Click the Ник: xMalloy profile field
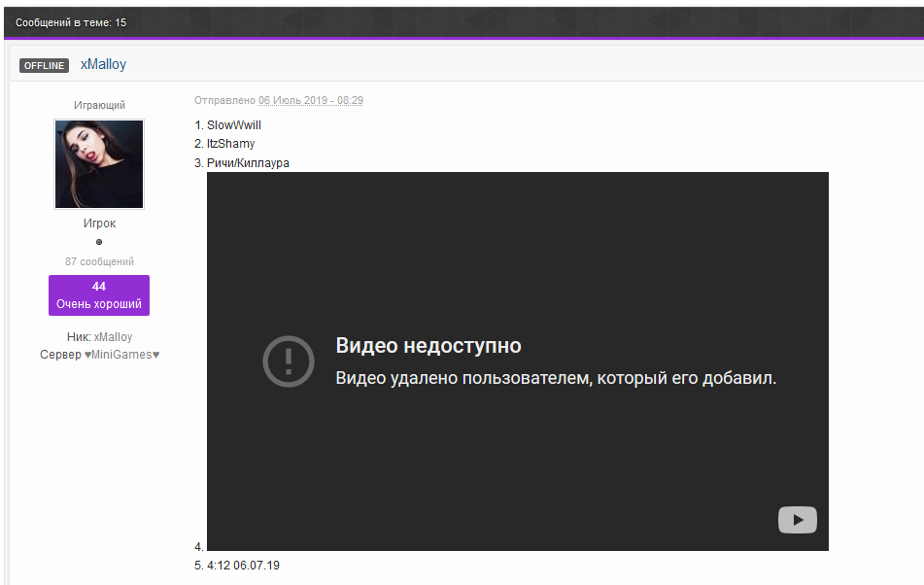Screen dimensions: 924x585 pos(99,337)
